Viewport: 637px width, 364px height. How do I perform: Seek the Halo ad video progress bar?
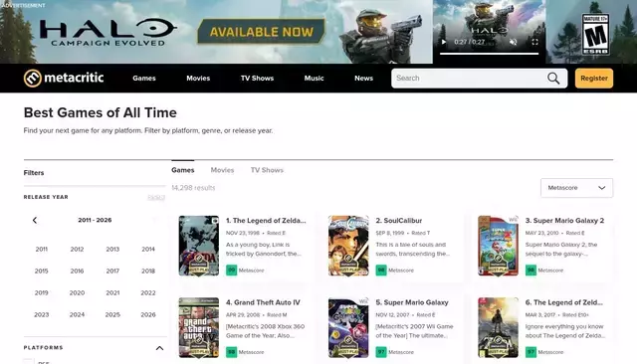pyautogui.click(x=489, y=53)
